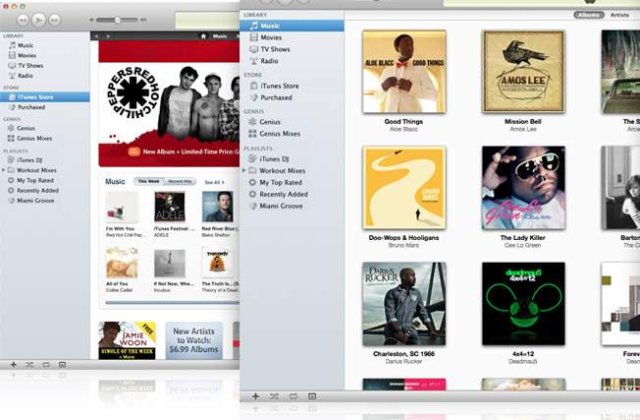Expand Workout Mixes folder in front window
Image resolution: width=640 pixels, height=420 pixels.
point(244,171)
